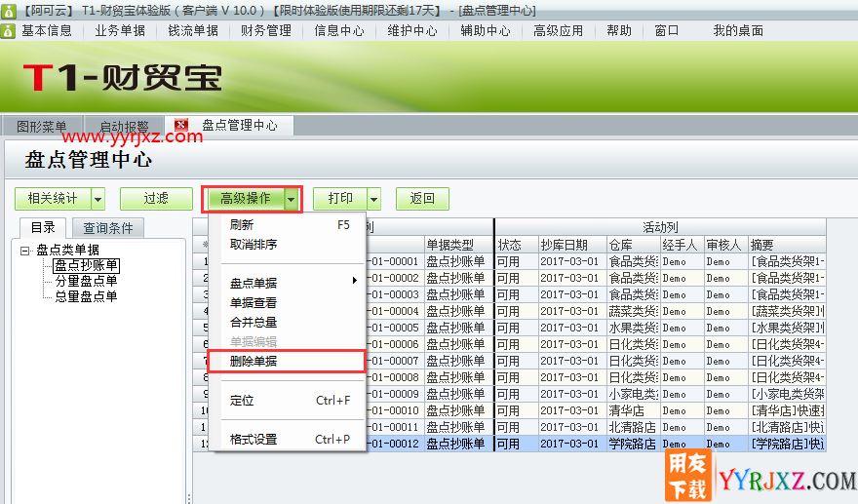Collapse the 盘点类单据 tree node
Viewport: 858px width, 504px height.
coord(24,251)
